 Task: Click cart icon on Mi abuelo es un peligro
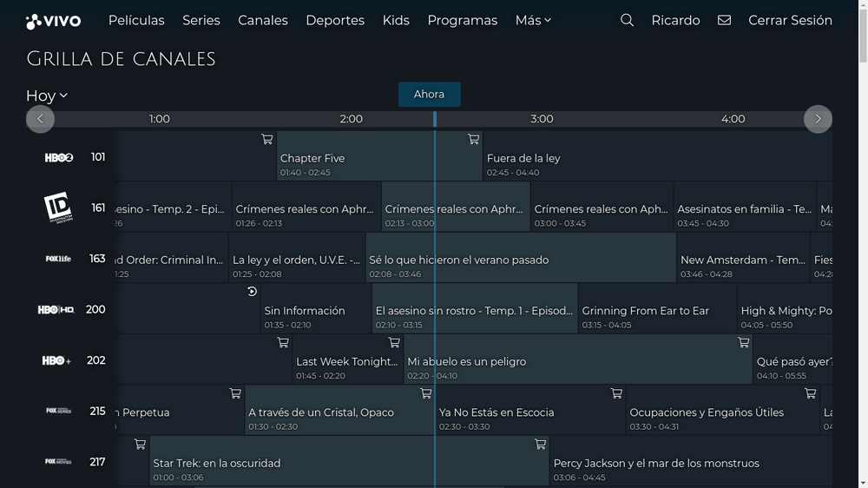394,343
